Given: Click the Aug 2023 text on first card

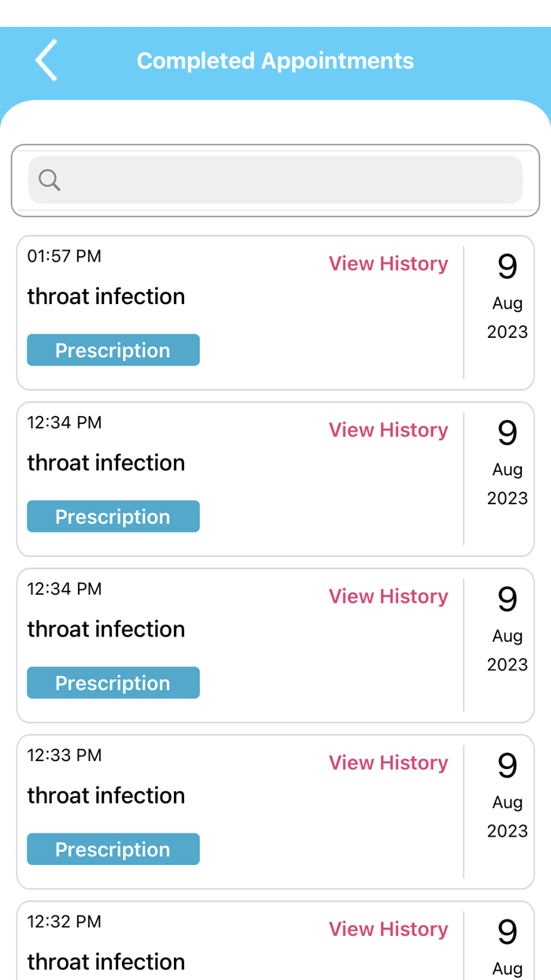Looking at the screenshot, I should click(508, 317).
